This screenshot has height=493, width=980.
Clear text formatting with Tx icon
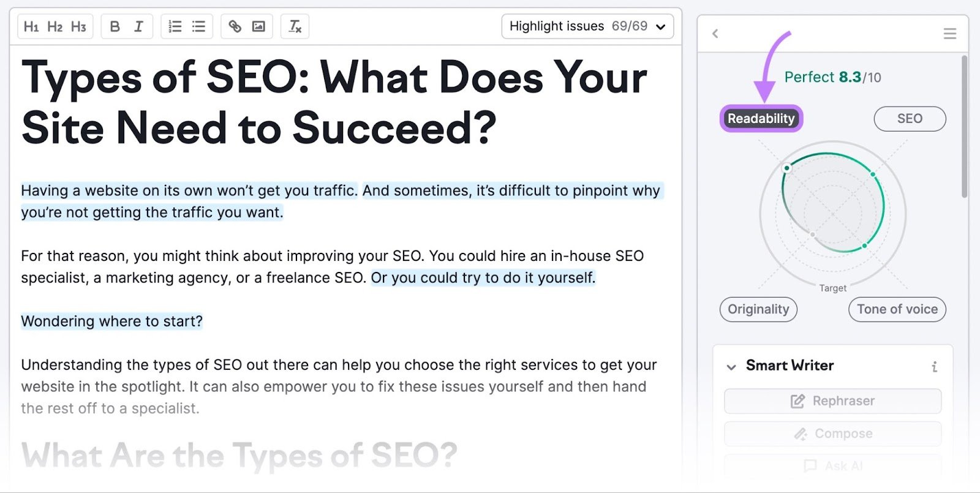[x=294, y=26]
